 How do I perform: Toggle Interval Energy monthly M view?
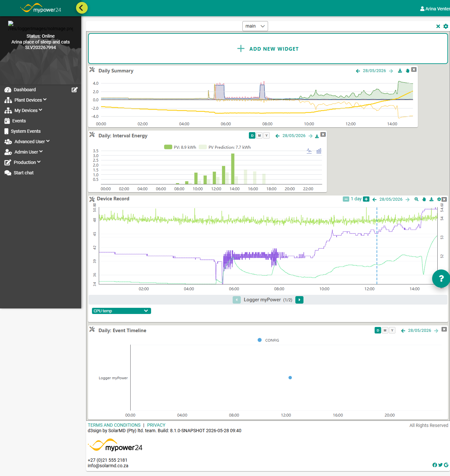pyautogui.click(x=259, y=136)
